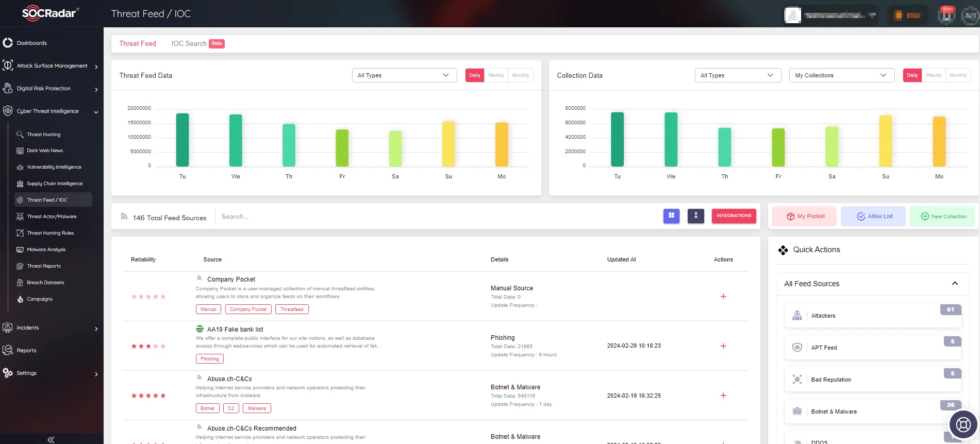Switch feed sources to grid view
980x444 pixels.
coord(672,216)
